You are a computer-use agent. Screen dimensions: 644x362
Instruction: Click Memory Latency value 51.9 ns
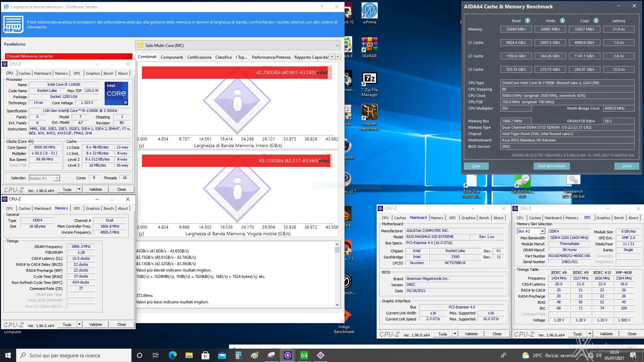click(619, 29)
